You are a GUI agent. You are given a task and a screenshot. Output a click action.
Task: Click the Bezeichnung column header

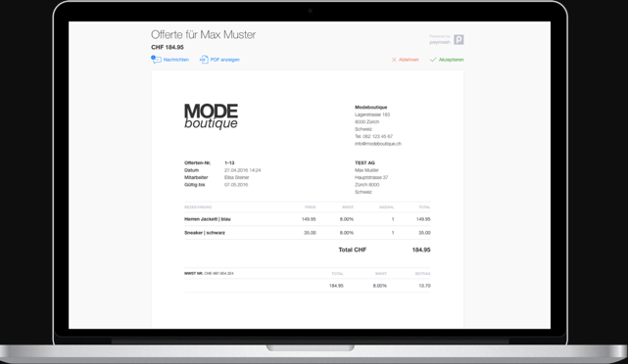click(198, 207)
